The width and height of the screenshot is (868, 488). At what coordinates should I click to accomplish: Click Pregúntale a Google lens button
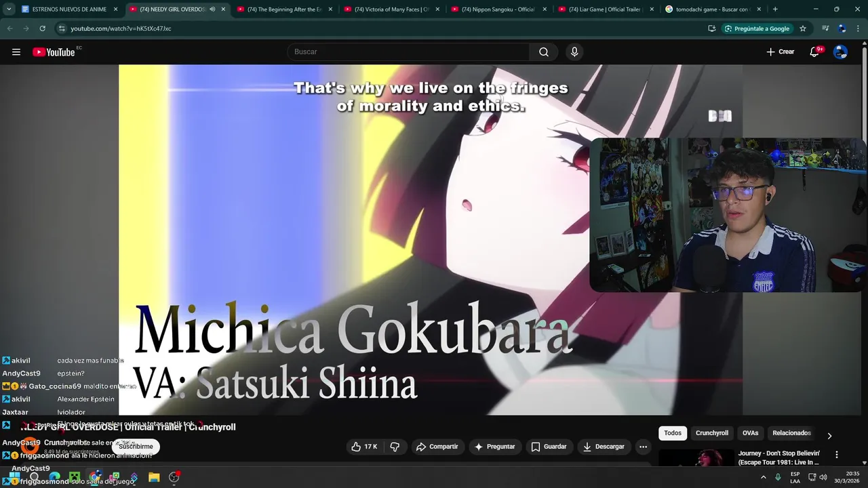tap(757, 28)
